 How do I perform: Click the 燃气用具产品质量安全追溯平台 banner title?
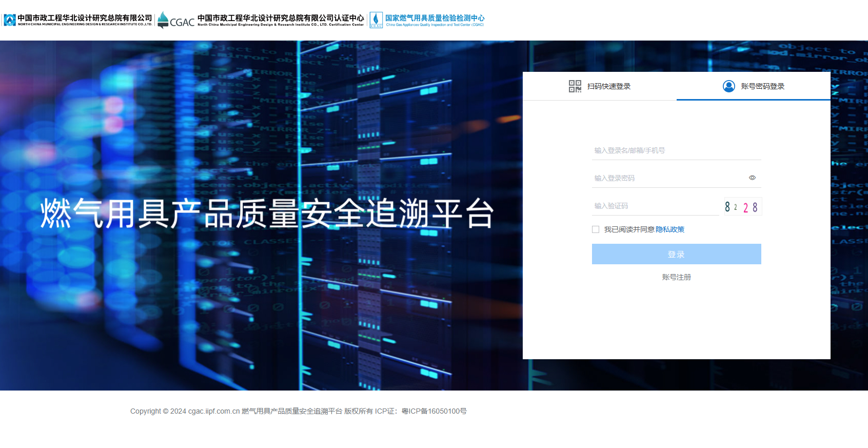(267, 213)
